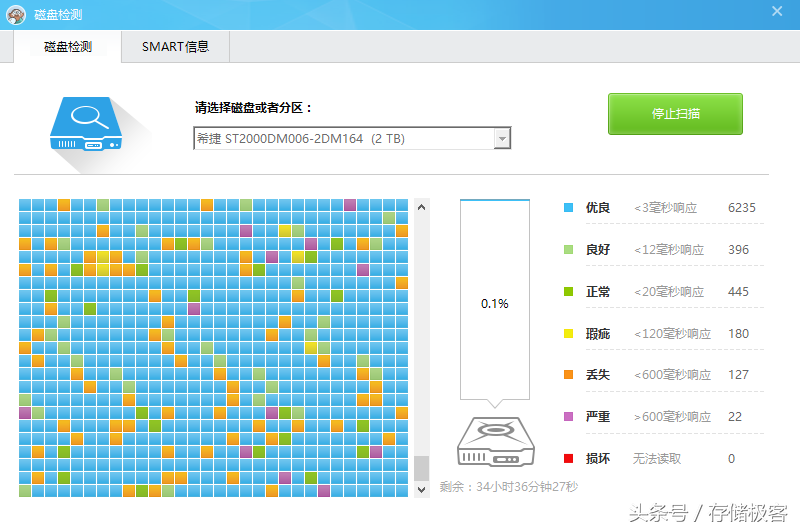
Task: Click the purple 严重 legend square
Action: [568, 416]
